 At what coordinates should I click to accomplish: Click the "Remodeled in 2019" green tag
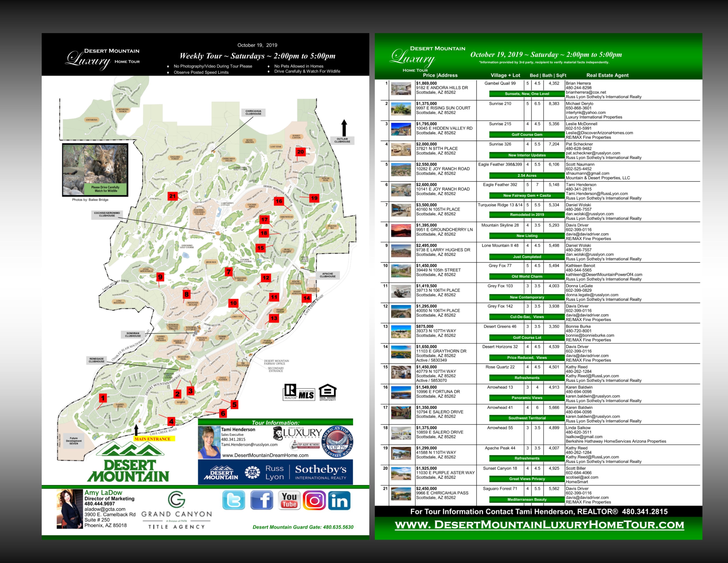(x=527, y=215)
